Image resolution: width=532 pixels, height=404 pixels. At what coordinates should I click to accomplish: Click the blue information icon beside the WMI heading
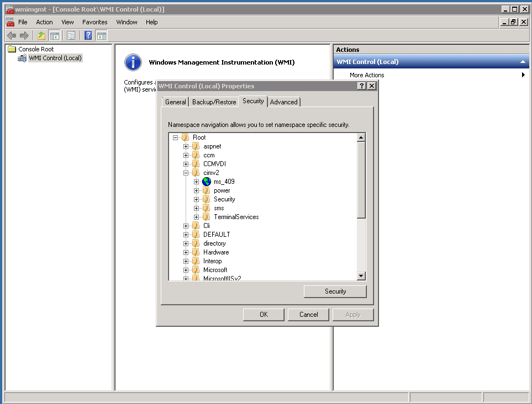tap(133, 62)
